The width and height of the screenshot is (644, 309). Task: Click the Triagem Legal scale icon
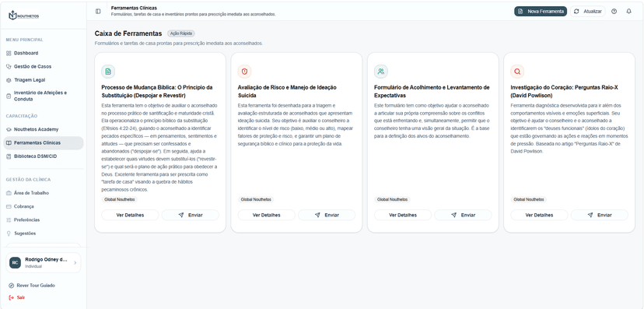point(9,79)
